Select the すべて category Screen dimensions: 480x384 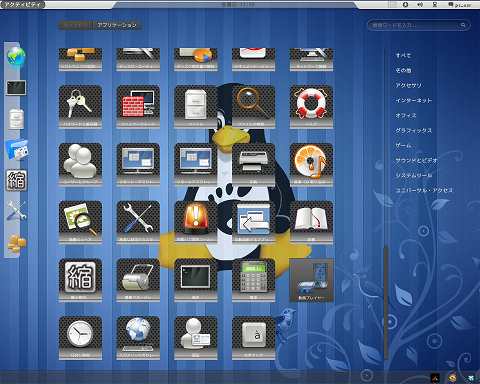point(403,55)
